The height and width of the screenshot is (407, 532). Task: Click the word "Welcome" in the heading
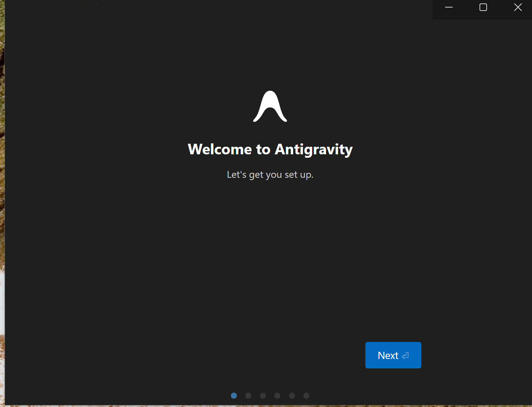[x=220, y=149]
